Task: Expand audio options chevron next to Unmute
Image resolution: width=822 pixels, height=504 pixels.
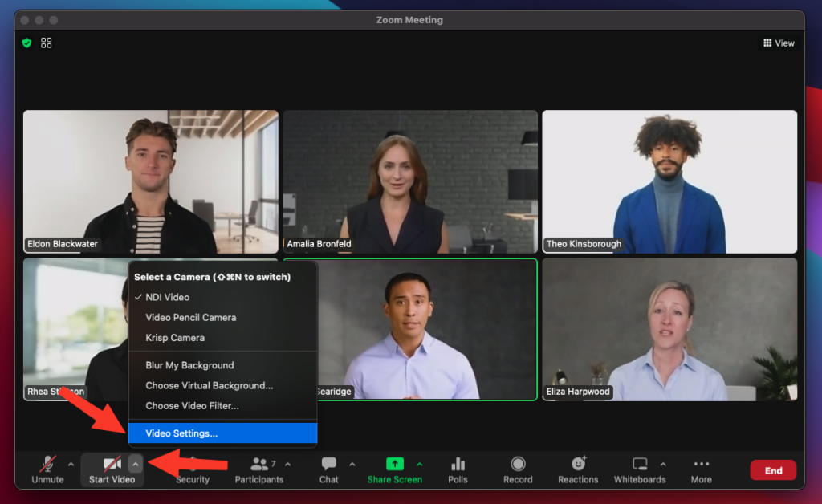Action: coord(71,464)
